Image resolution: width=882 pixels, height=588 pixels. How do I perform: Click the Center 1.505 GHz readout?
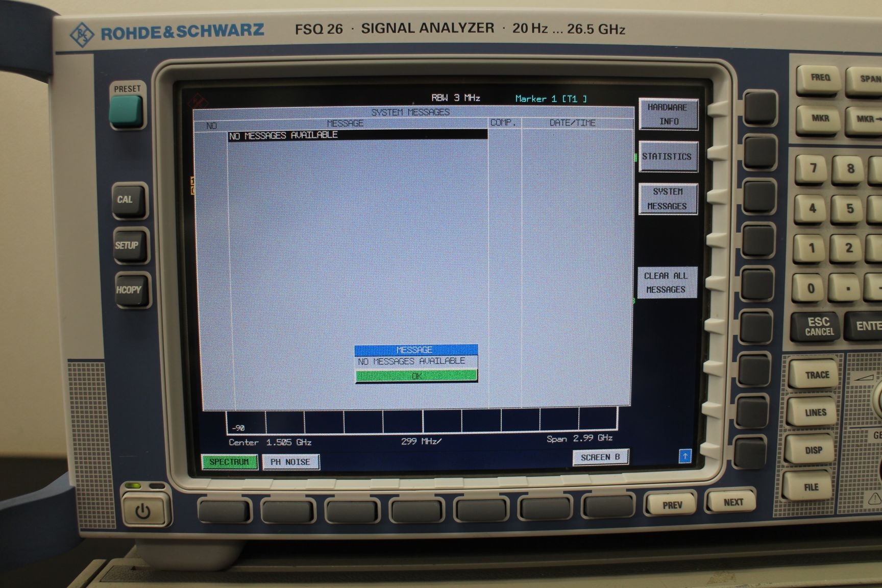270,443
